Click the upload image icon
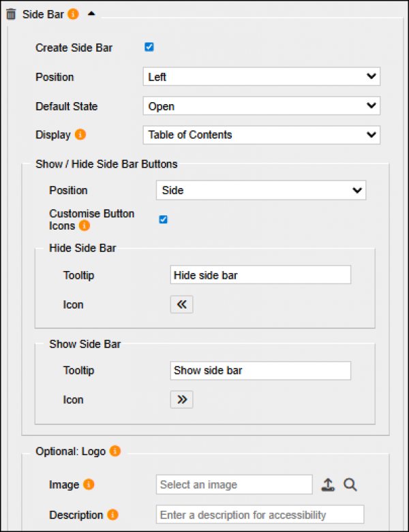This screenshot has width=409, height=532. pos(328,485)
